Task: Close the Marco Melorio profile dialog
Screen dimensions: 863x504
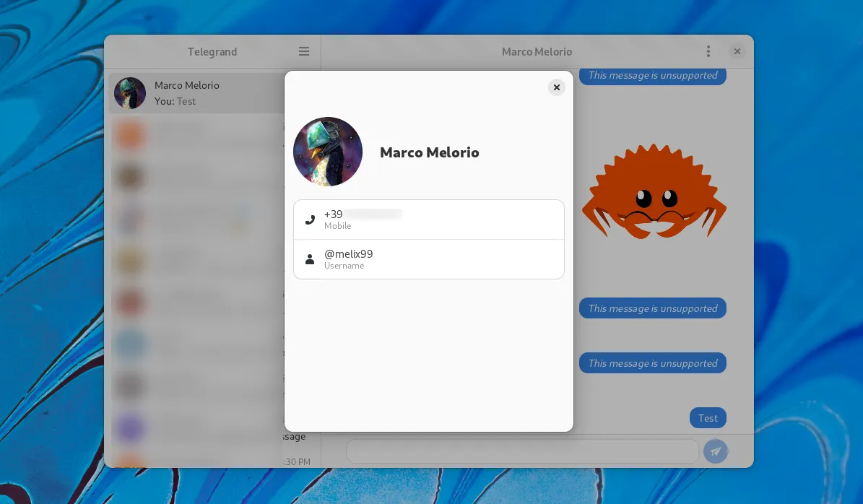Action: [x=556, y=87]
